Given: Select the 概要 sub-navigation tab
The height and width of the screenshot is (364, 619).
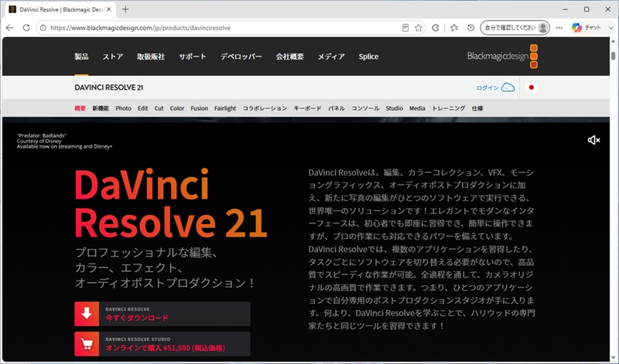Looking at the screenshot, I should (x=80, y=108).
